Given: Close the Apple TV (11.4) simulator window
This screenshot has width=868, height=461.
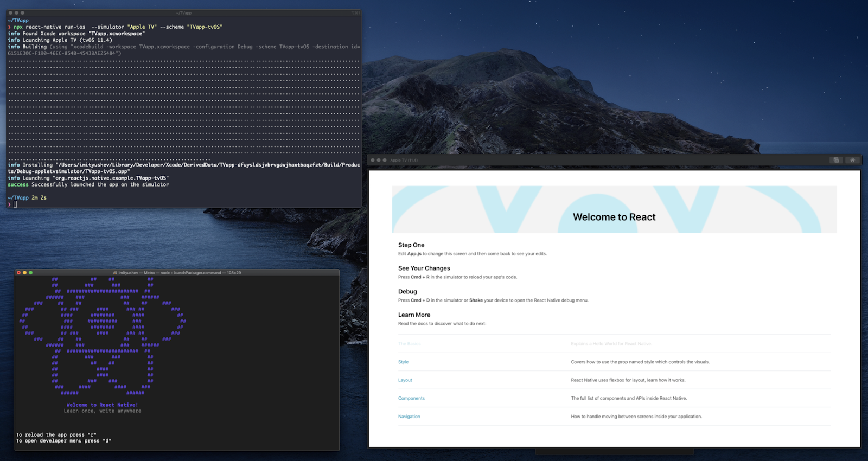Looking at the screenshot, I should (x=373, y=160).
